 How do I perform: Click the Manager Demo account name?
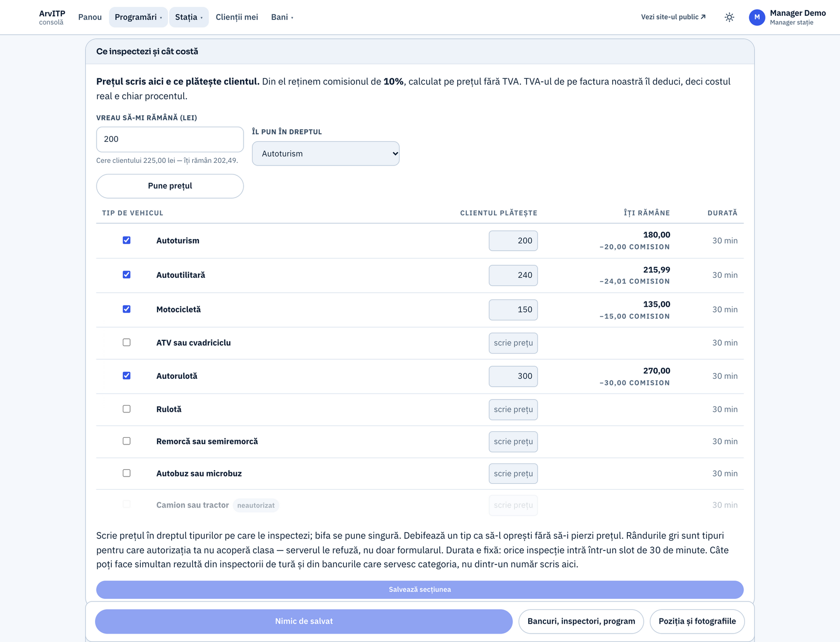click(797, 13)
